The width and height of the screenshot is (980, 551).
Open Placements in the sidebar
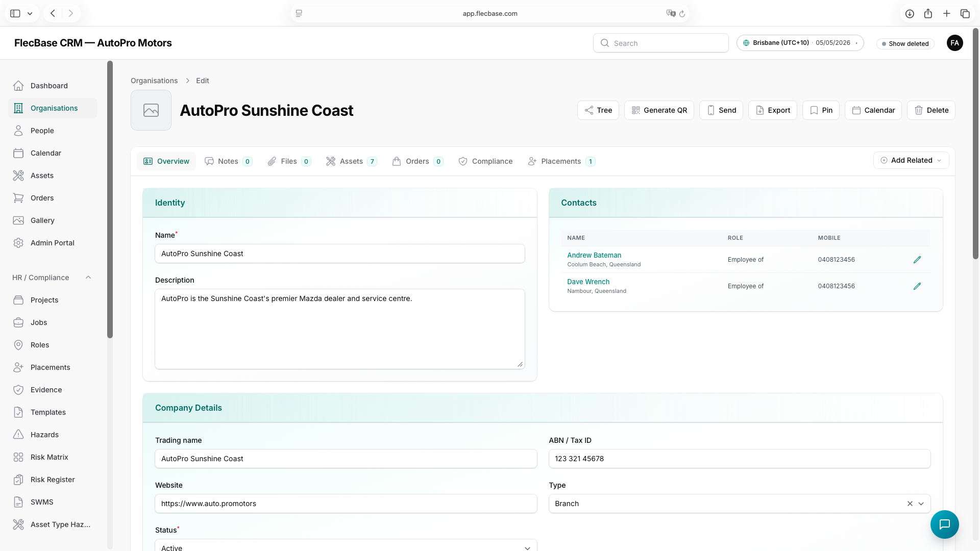[53, 367]
